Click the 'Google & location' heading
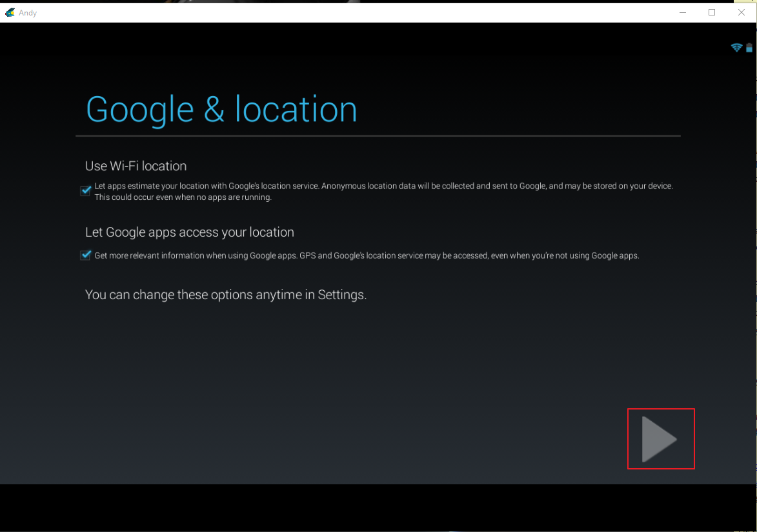Viewport: 757px width, 532px height. [x=221, y=110]
